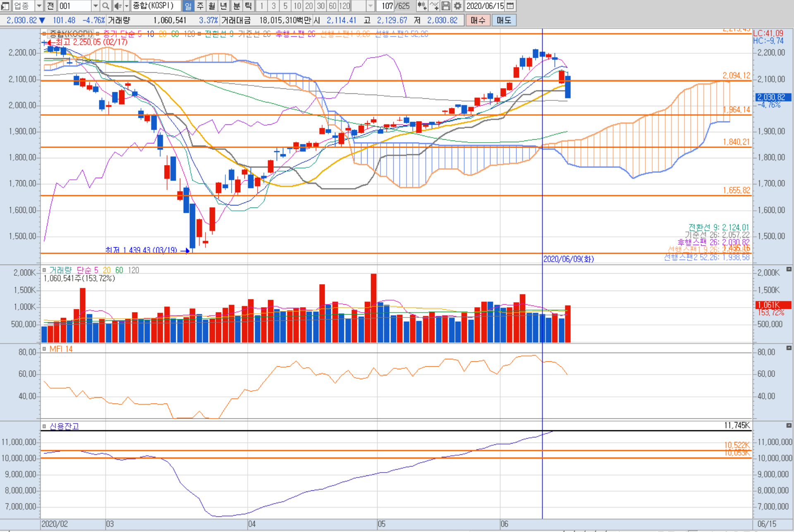Viewport: 794px width, 532px height.
Task: Click the save diskette icon
Action: point(446,6)
